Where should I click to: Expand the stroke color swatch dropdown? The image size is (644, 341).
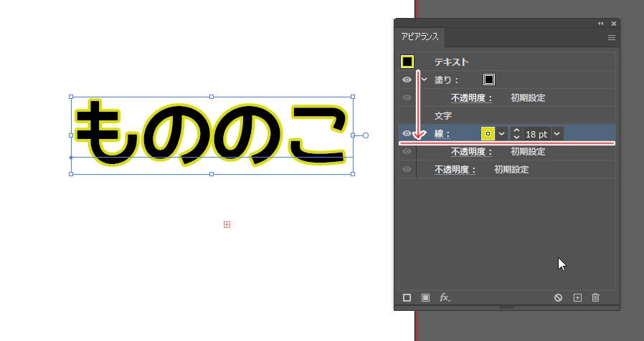tap(501, 134)
